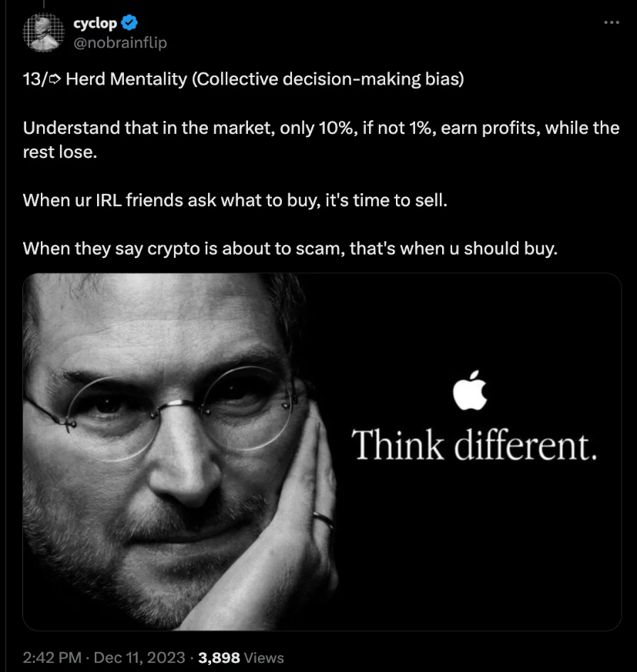Open the cyclop display name link
This screenshot has height=672, width=637.
95,23
